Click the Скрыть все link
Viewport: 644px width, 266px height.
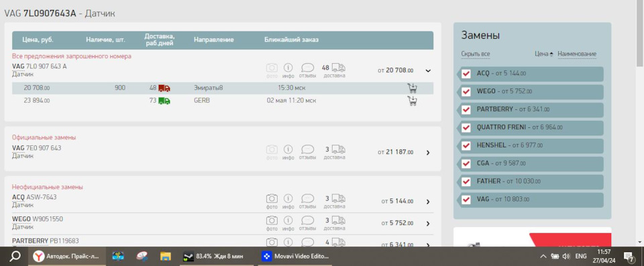pyautogui.click(x=475, y=54)
